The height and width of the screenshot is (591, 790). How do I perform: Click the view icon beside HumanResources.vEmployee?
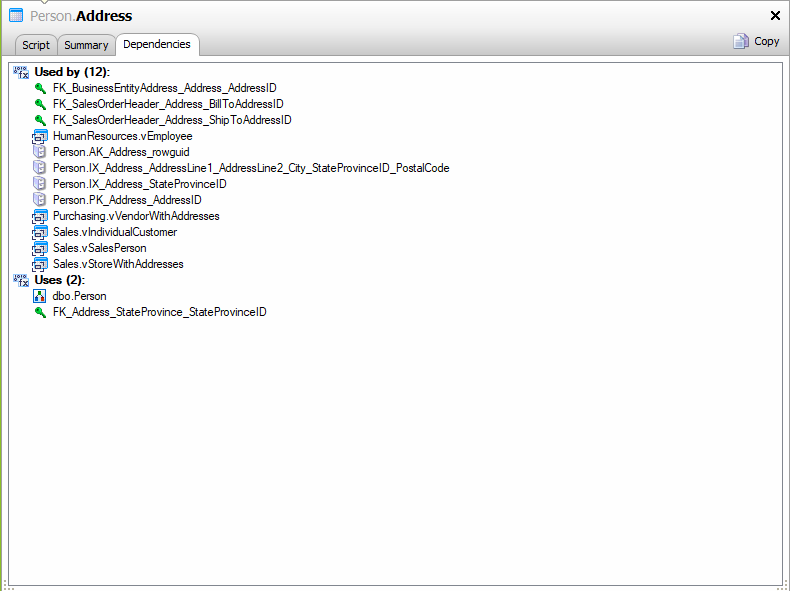point(40,136)
